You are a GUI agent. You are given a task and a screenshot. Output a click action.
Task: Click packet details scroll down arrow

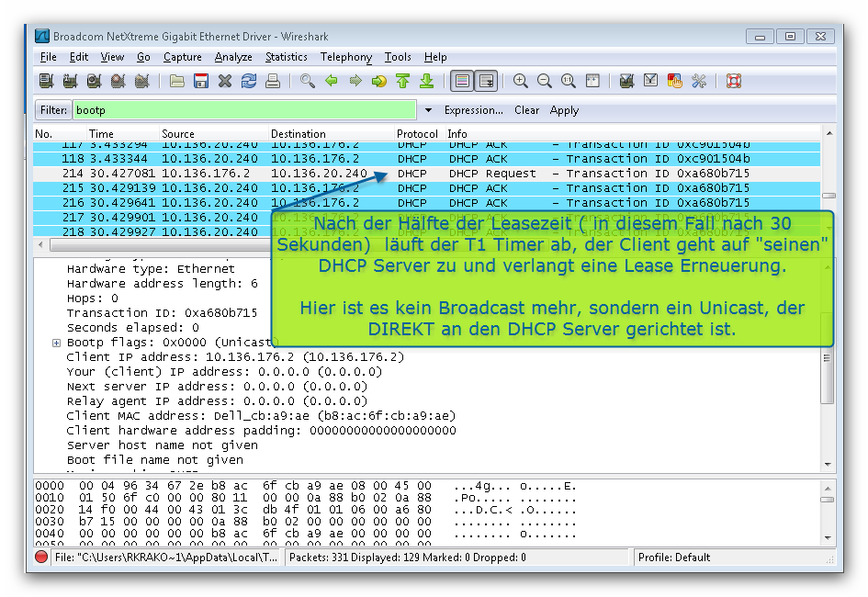(x=828, y=464)
